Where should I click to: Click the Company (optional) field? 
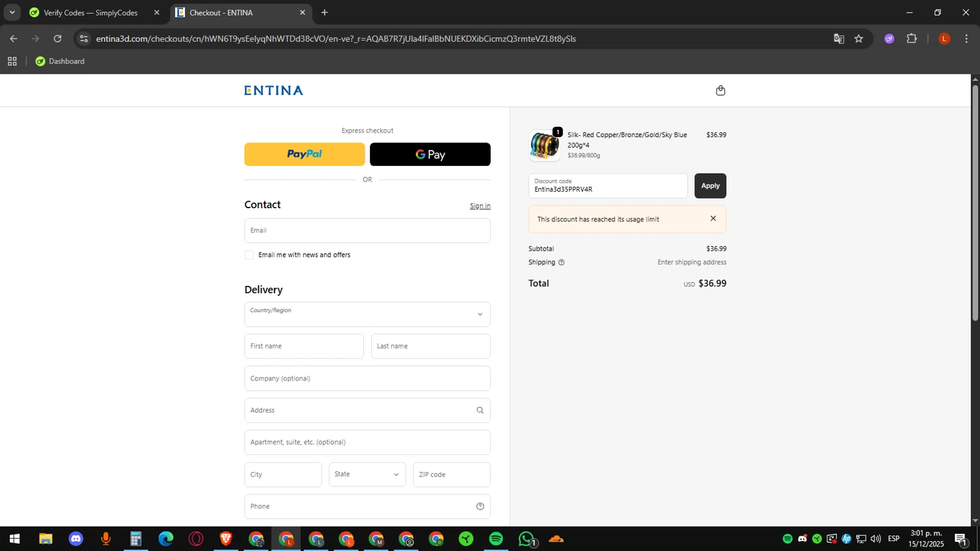coord(367,378)
